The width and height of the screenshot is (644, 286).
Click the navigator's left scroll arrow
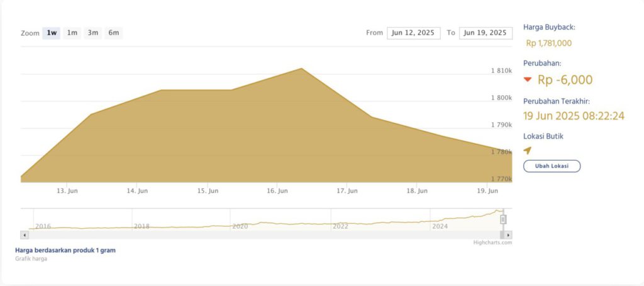(x=25, y=235)
